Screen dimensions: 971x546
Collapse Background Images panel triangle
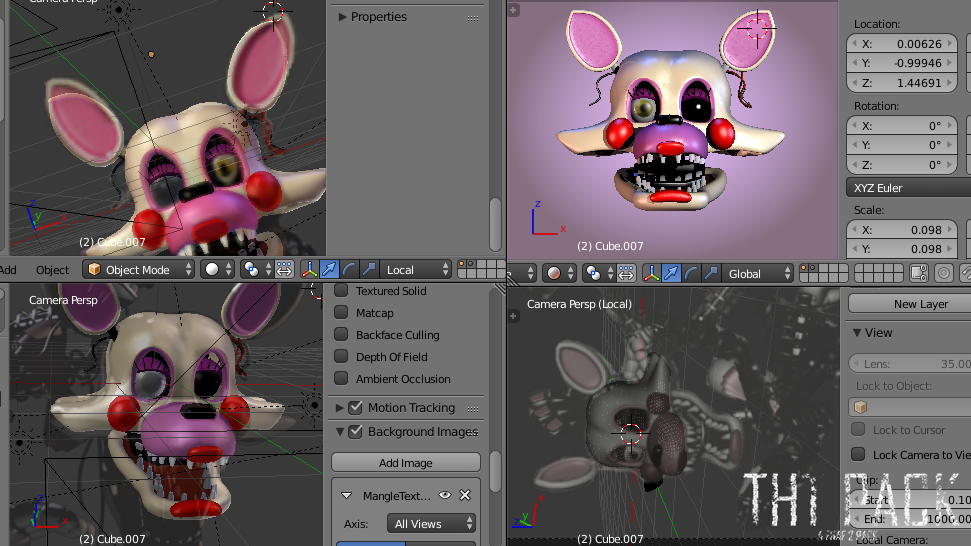[340, 431]
